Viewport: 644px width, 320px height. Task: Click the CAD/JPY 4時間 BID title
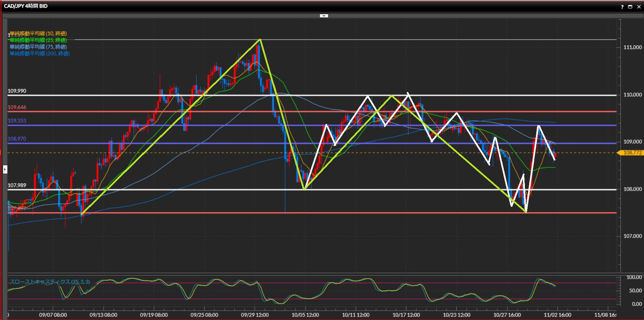[26, 6]
